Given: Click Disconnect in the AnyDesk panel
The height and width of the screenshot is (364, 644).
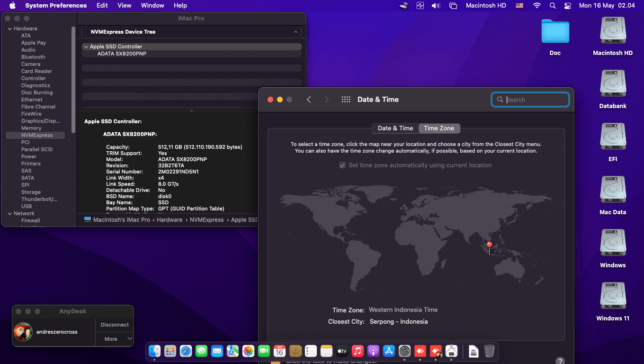Looking at the screenshot, I should 115,325.
